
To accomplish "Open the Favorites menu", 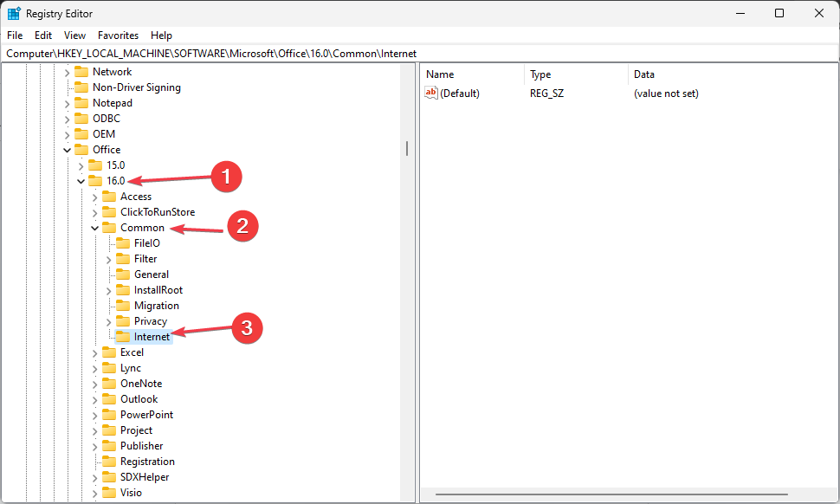I will [119, 36].
